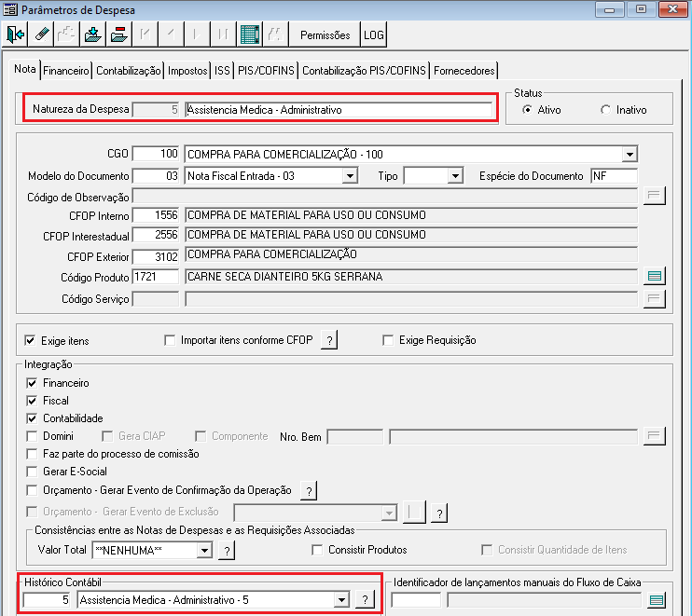Uncheck the Contabilidade integration checkbox

(32, 418)
